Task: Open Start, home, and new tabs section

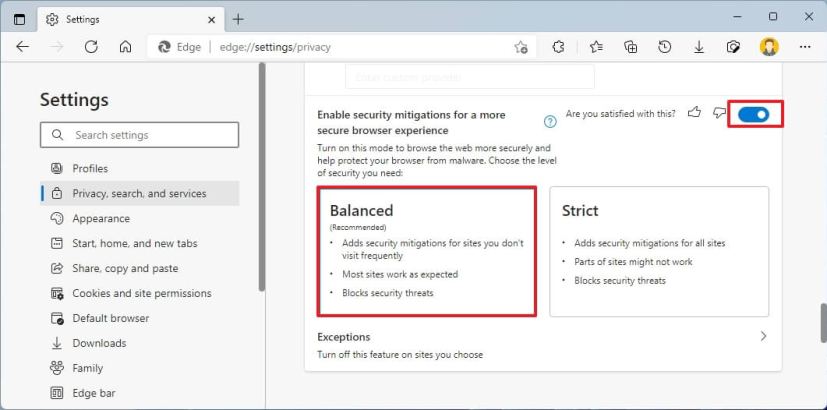Action: pos(139,243)
